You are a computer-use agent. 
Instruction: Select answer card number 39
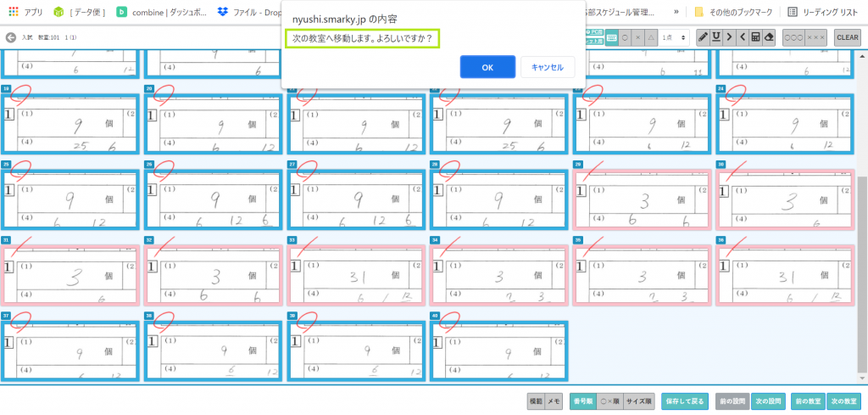pos(356,351)
